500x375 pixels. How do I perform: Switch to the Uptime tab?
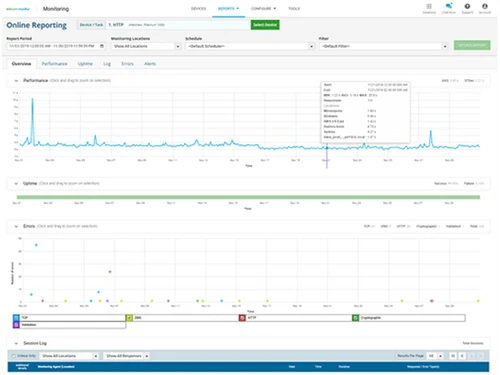point(85,64)
